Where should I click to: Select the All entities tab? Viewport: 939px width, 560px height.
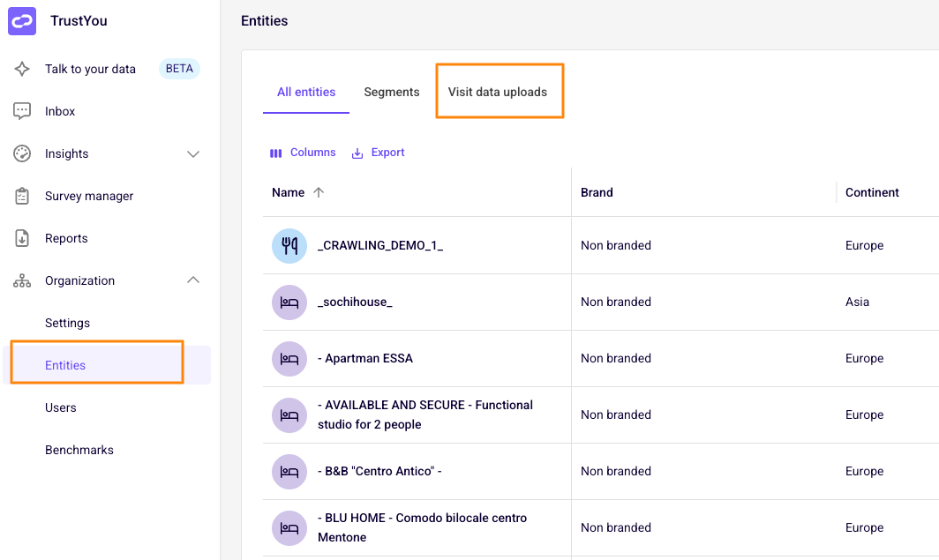(306, 92)
